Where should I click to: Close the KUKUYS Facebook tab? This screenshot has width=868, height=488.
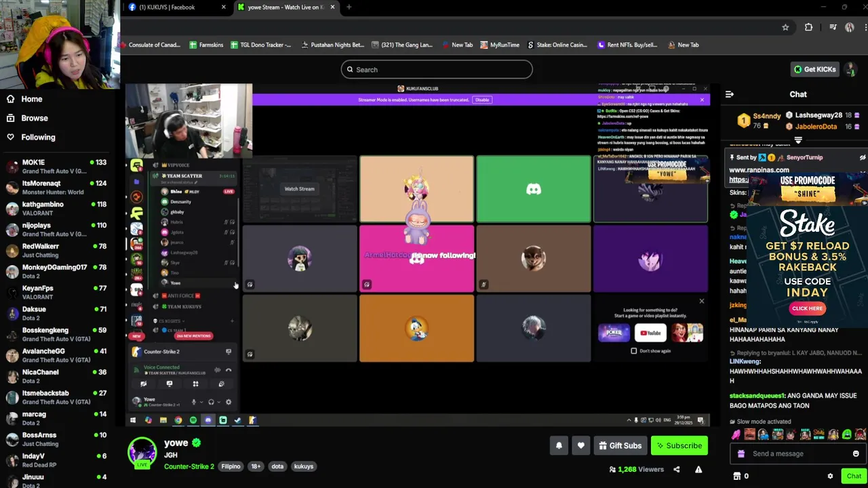[x=223, y=7]
